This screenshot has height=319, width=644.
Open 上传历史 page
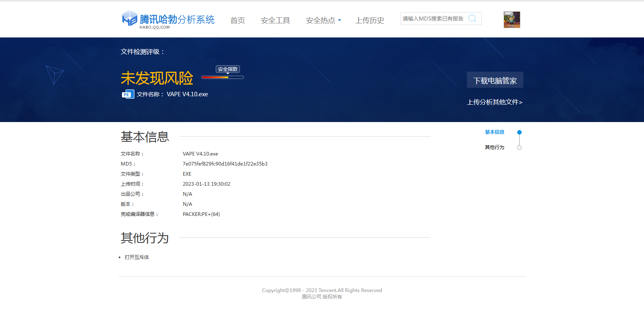(369, 21)
